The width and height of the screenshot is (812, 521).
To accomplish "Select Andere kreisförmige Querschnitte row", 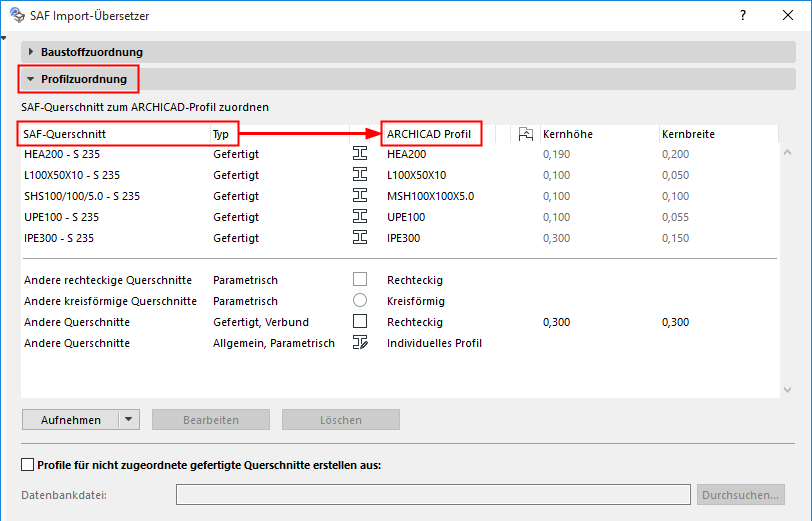I will coord(400,301).
